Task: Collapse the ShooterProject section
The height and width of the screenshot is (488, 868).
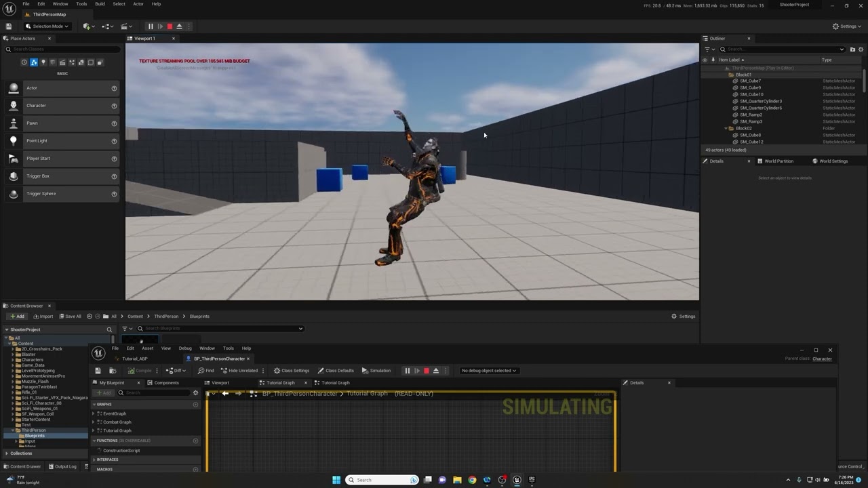Action: point(6,329)
